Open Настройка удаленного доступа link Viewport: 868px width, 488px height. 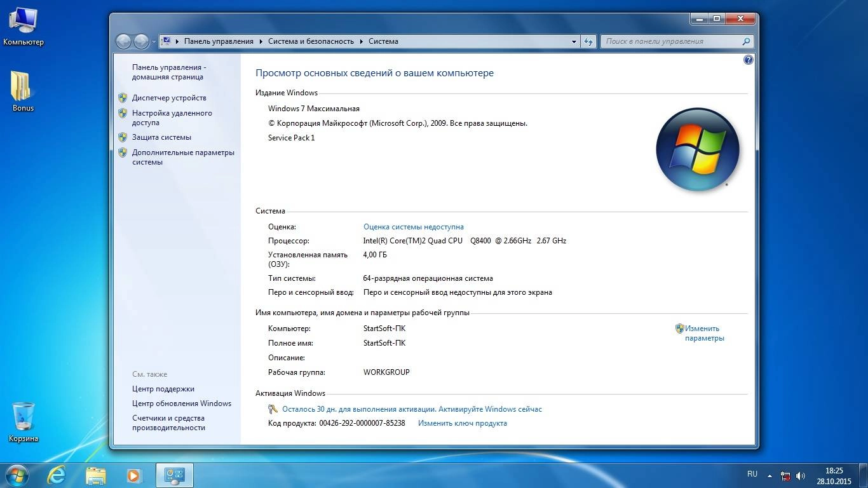(x=172, y=118)
